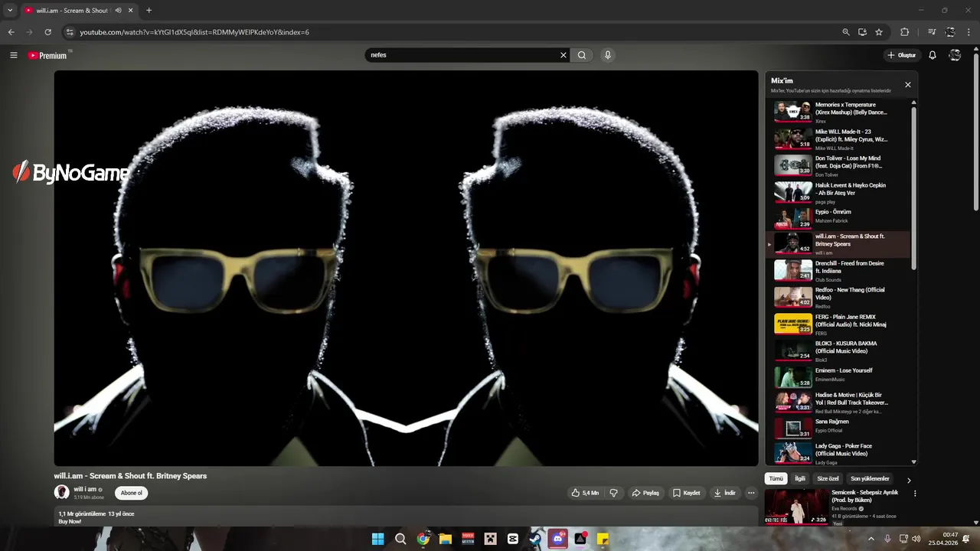Close the Mix'im playlist panel
Screen dimensions: 980x551
(x=908, y=85)
